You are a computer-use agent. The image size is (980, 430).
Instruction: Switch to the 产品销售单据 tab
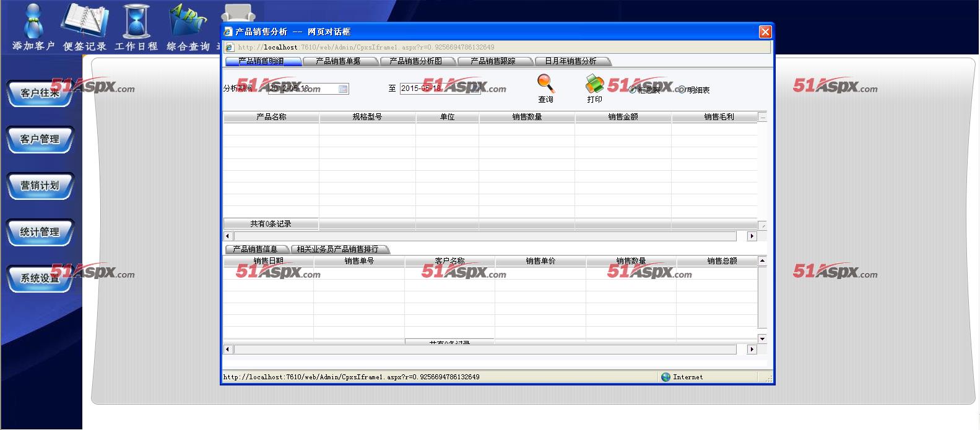pyautogui.click(x=339, y=61)
